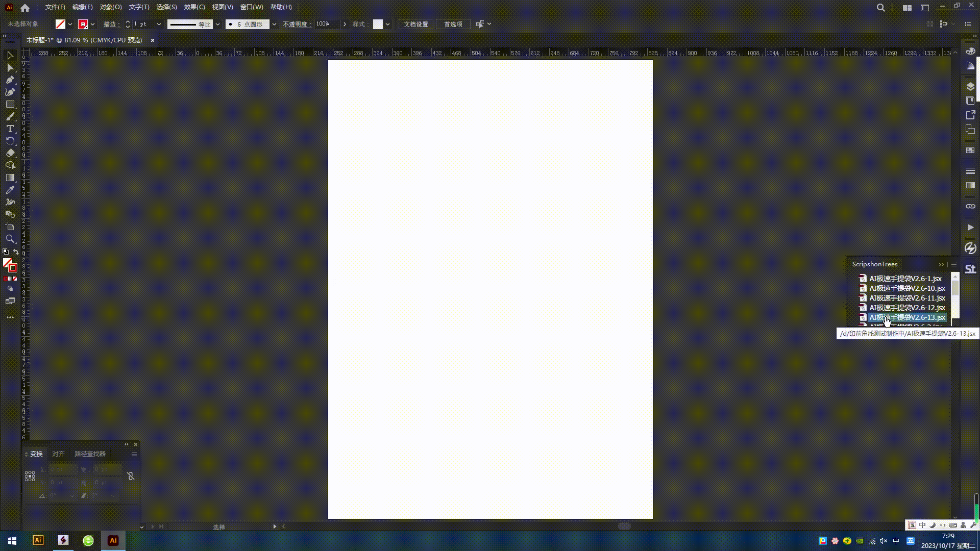The width and height of the screenshot is (980, 551).
Task: Open the Edit Toolbar three dots
Action: click(10, 317)
